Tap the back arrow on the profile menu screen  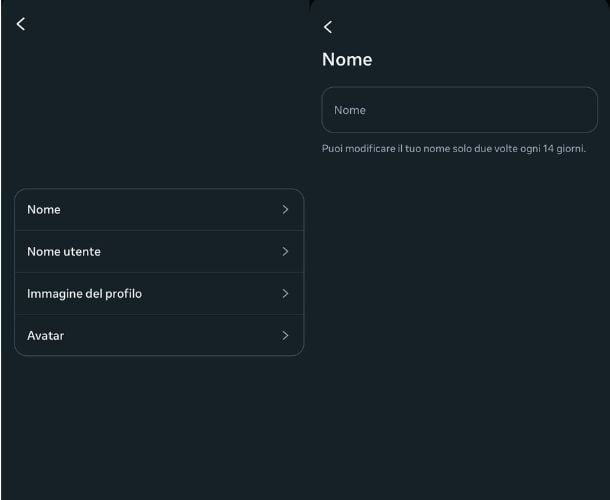21,24
